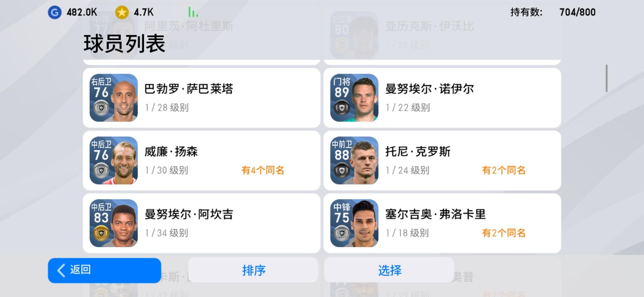Tap the silver ball badge on 塞尔吉奥·弗洛卡里's card
644x297 pixels.
[342, 233]
